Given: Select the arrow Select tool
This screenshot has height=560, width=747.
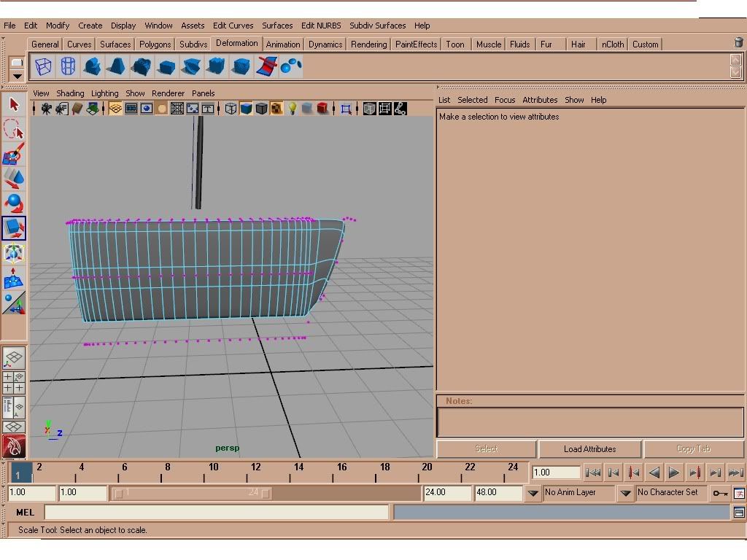Looking at the screenshot, I should [14, 105].
